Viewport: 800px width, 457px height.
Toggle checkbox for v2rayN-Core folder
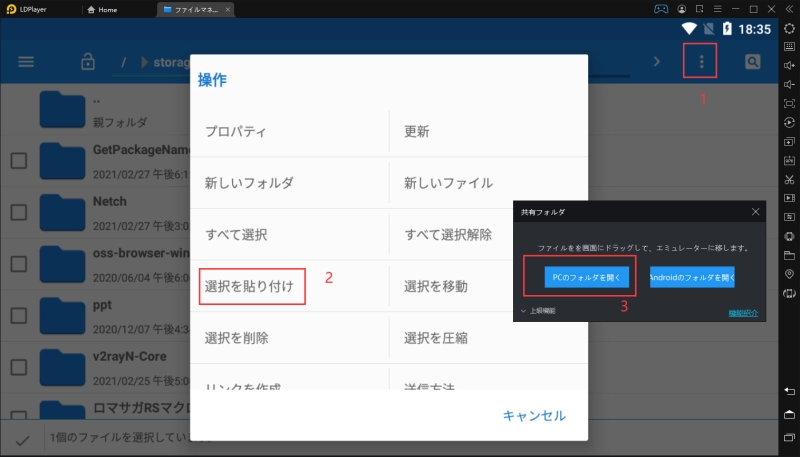coord(19,367)
